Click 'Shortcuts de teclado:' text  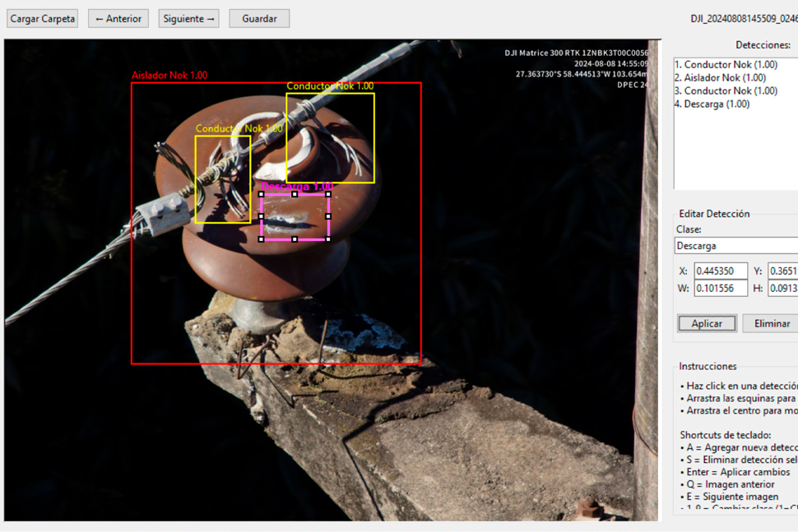726,435
